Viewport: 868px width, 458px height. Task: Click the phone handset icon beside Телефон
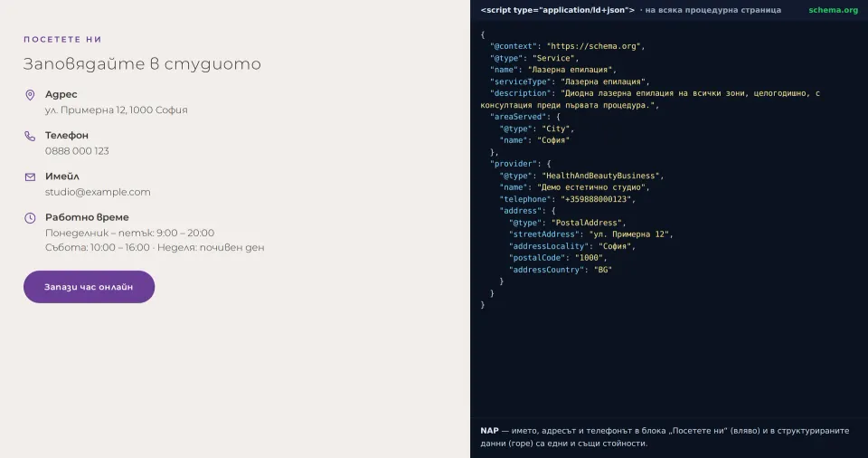tap(30, 136)
